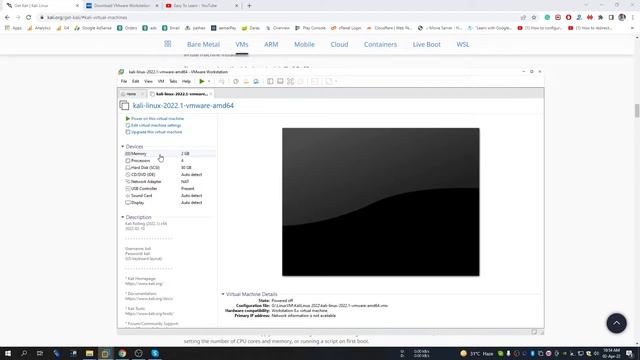The width and height of the screenshot is (640, 360).
Task: Select the Cloud tab
Action: click(x=339, y=44)
